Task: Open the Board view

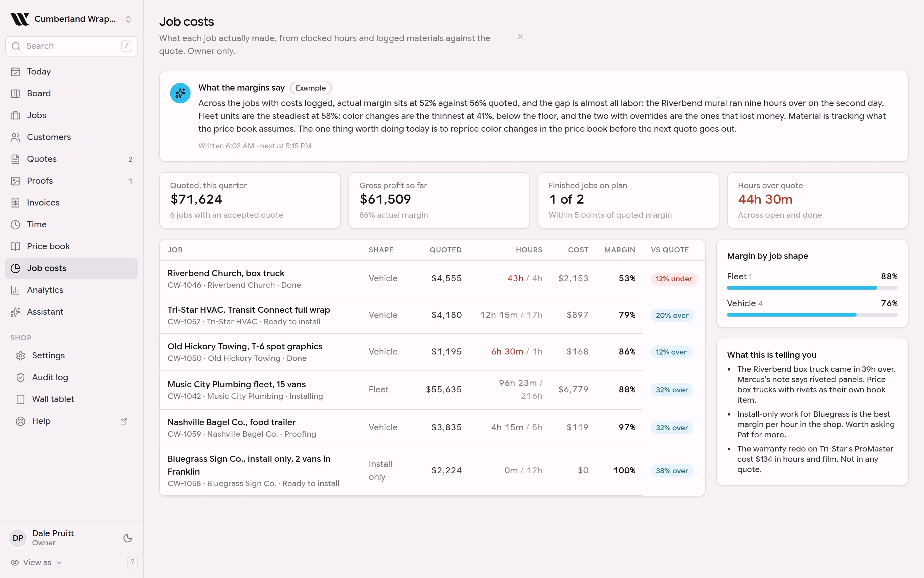Action: click(x=72, y=93)
